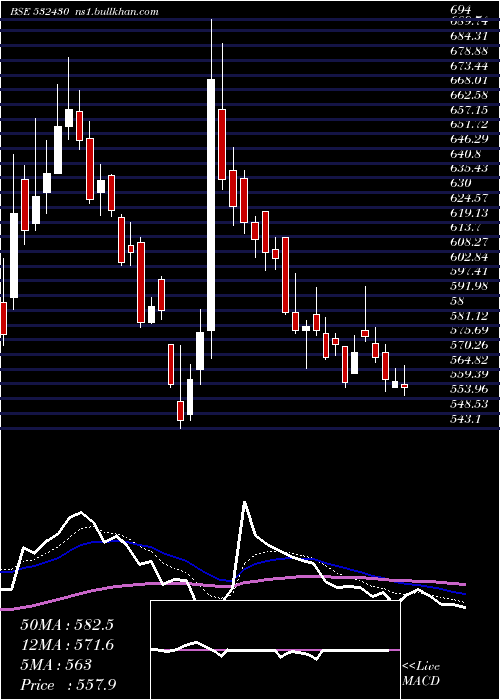500x700 pixels.
Task: Click the 597.41 price axis label
Action: tap(469, 271)
